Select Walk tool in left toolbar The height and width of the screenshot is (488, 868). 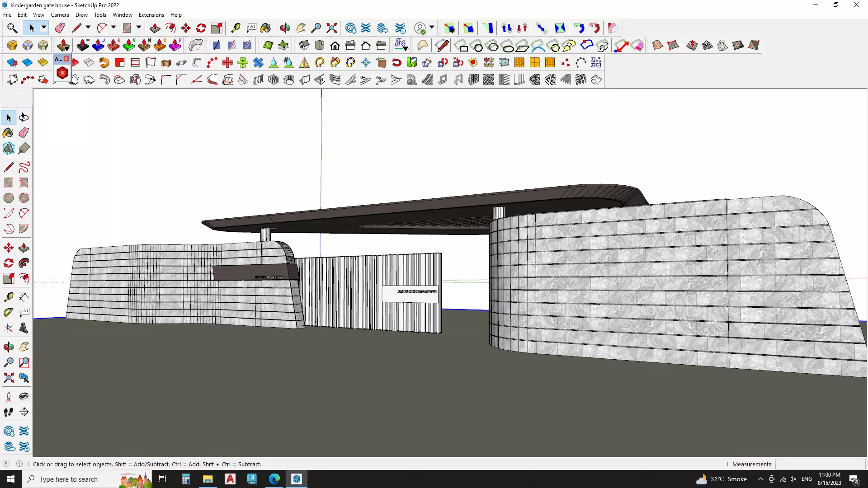[x=9, y=412]
